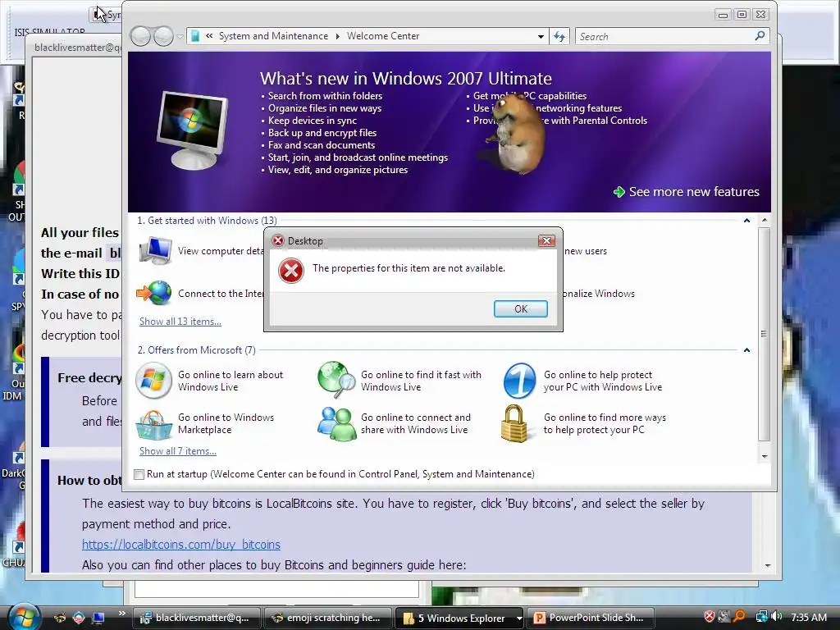This screenshot has width=840, height=630.
Task: Open Go online to help protect your PC
Action: [603, 381]
